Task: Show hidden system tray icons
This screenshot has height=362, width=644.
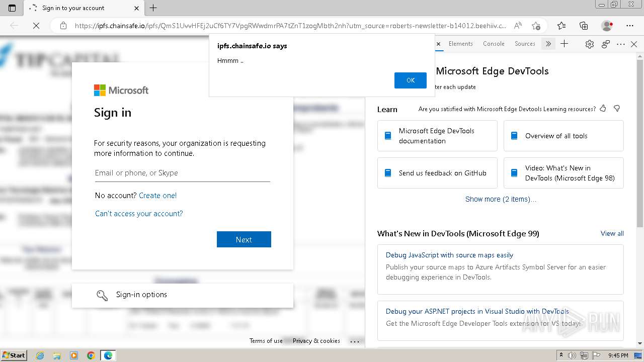Action: [x=561, y=355]
